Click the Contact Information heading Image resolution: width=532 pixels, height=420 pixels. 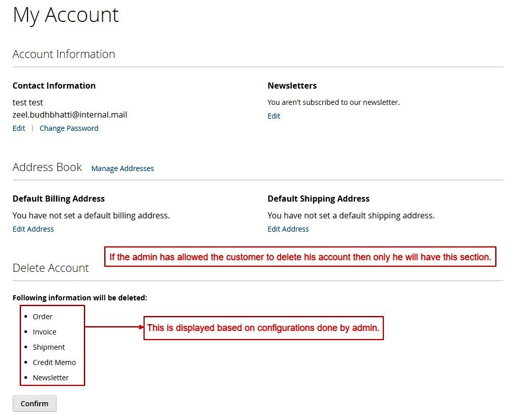click(x=54, y=86)
